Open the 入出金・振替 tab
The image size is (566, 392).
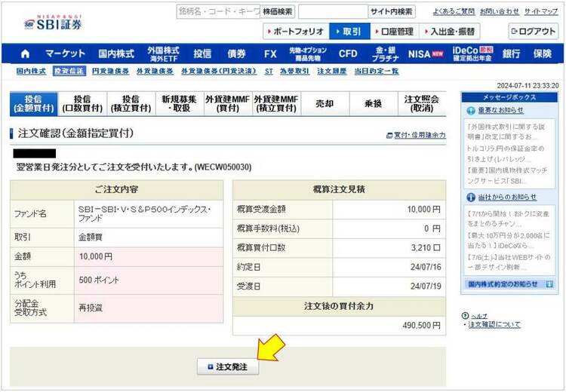450,32
